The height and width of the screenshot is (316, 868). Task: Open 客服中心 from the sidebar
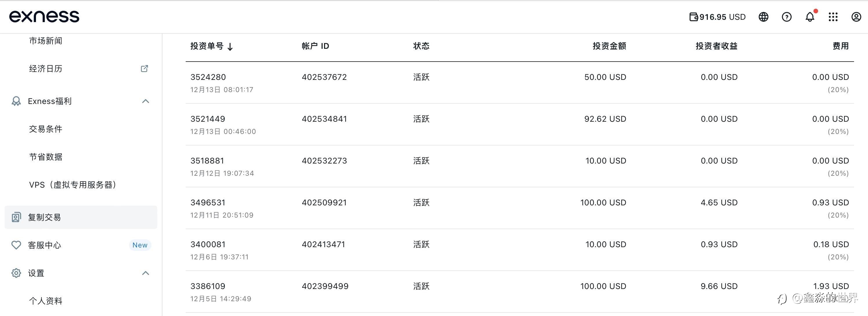point(44,245)
